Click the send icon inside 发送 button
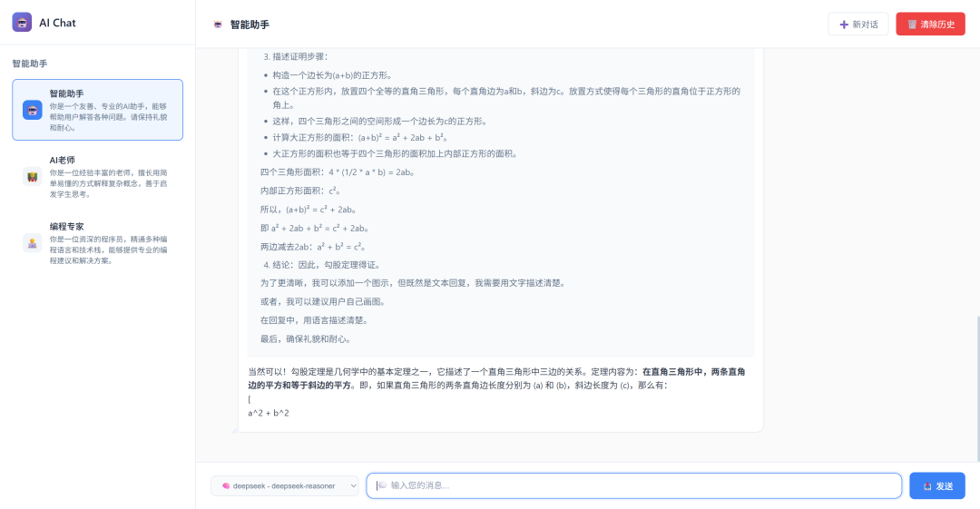This screenshot has width=980, height=509. point(927,486)
